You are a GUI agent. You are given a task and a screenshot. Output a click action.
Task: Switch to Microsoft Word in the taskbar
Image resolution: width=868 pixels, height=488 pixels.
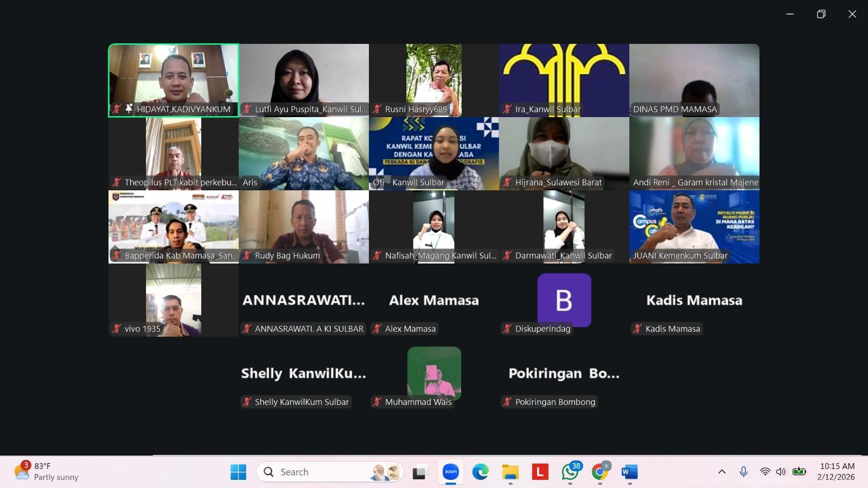point(629,472)
